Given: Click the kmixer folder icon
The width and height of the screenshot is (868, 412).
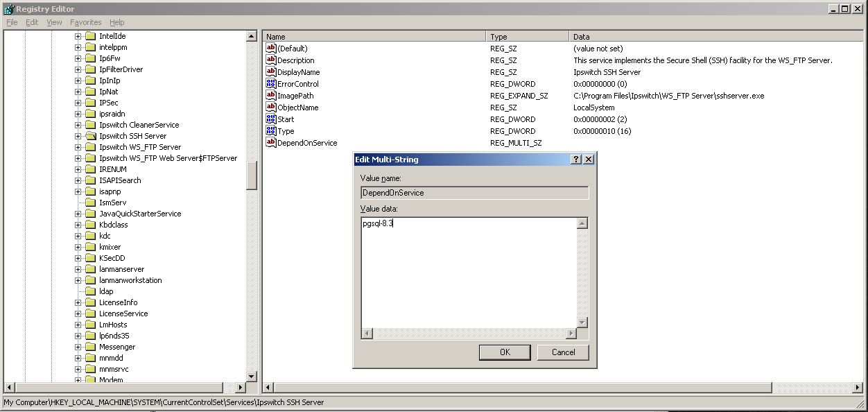Looking at the screenshot, I should coord(90,247).
